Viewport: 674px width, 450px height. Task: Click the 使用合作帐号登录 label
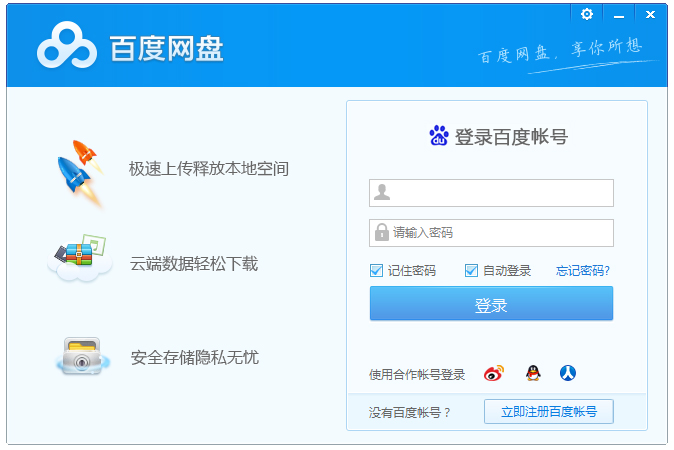[x=417, y=375]
